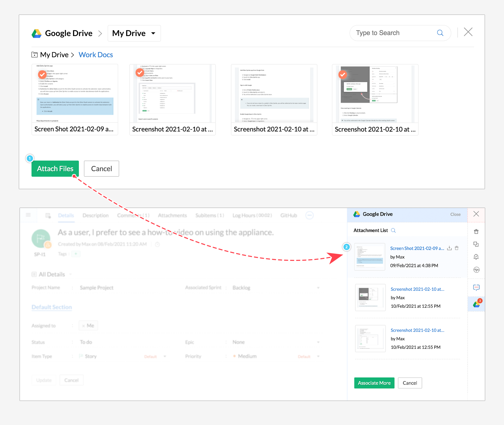Image resolution: width=504 pixels, height=425 pixels.
Task: Open search in Attachment List
Action: 393,230
